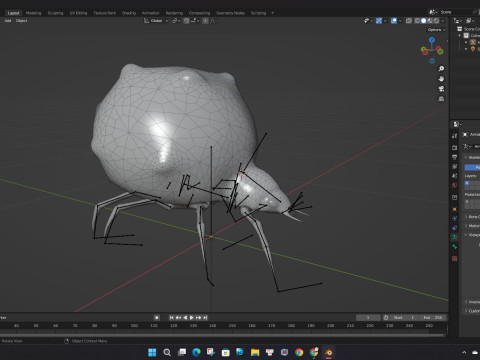Click the Windows Start button
Viewport: 480px width, 360px height.
[x=152, y=352]
